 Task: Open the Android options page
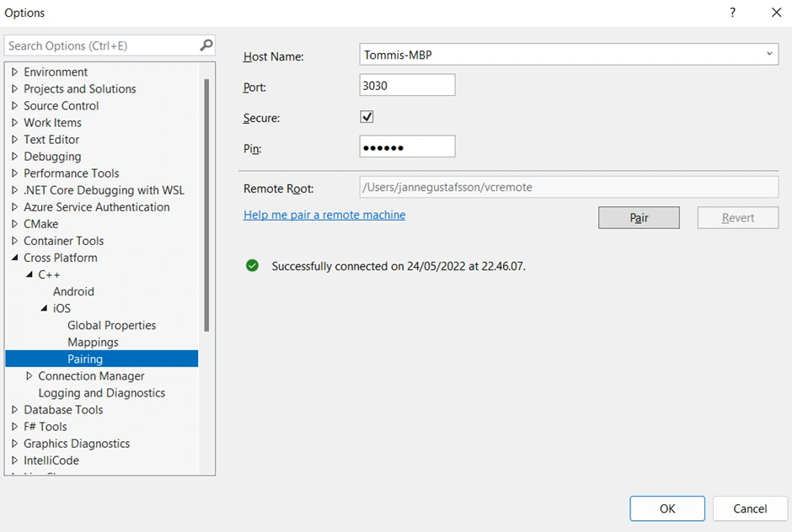pyautogui.click(x=73, y=291)
